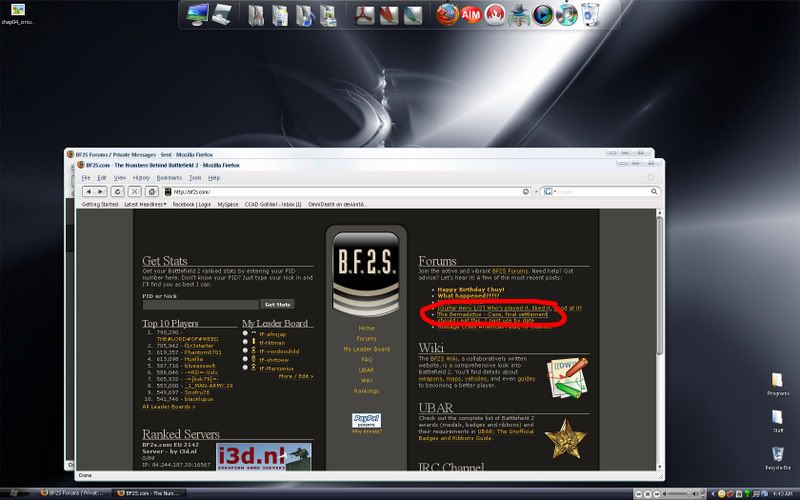This screenshot has width=800, height=500.
Task: Open the Programs folder on the desktop
Action: point(777,385)
